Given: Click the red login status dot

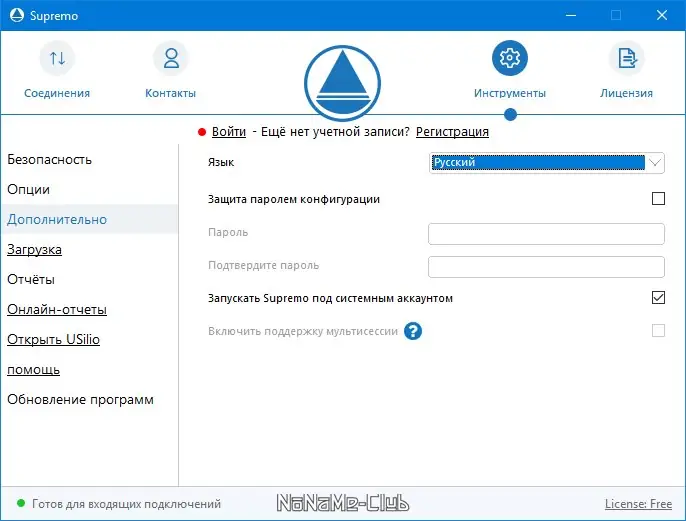Looking at the screenshot, I should tap(202, 132).
